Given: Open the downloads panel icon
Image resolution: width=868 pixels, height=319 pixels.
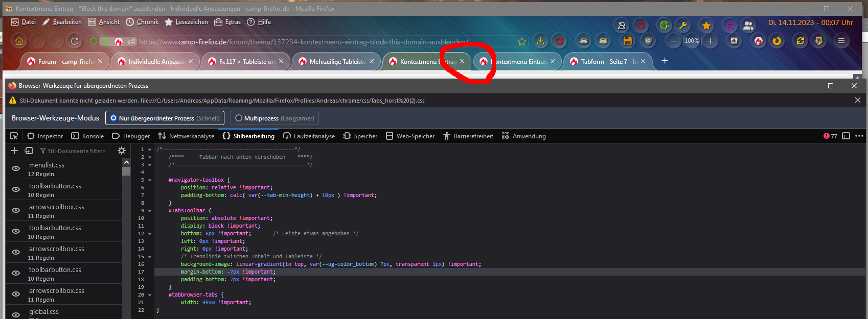Looking at the screenshot, I should click(x=540, y=41).
